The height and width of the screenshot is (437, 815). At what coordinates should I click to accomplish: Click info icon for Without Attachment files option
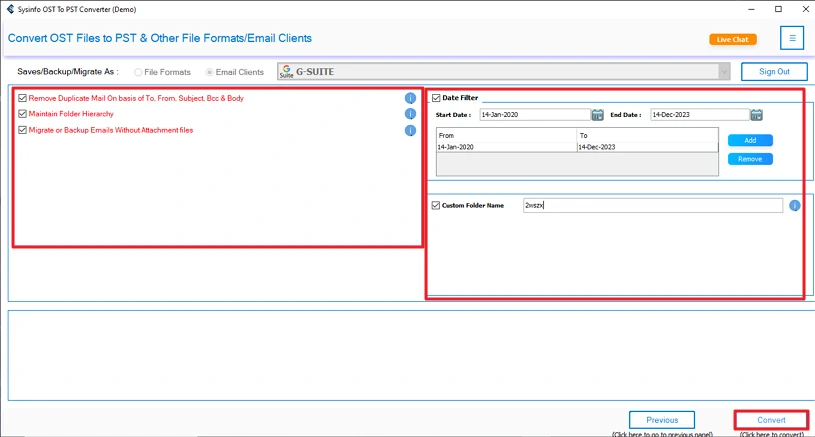point(410,130)
